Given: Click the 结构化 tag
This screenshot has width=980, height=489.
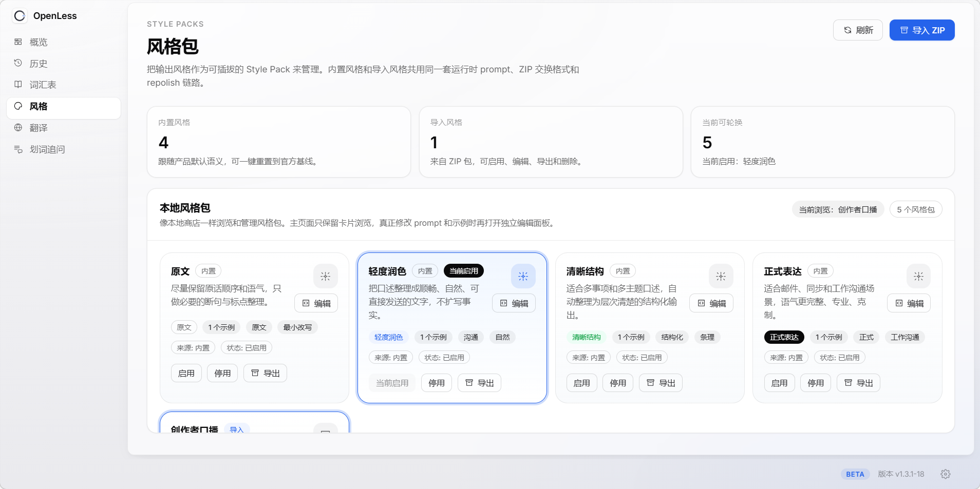Looking at the screenshot, I should pos(672,337).
